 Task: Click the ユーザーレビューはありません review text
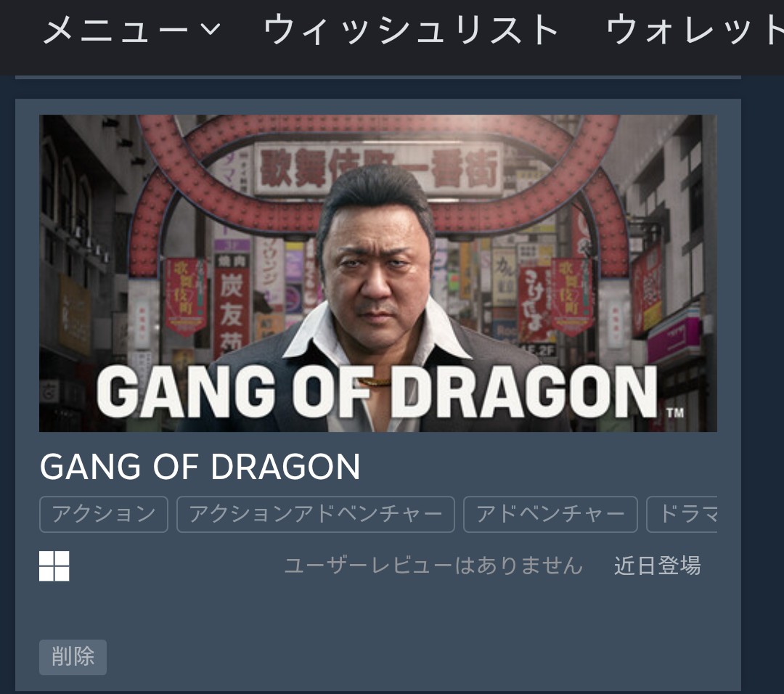point(433,566)
